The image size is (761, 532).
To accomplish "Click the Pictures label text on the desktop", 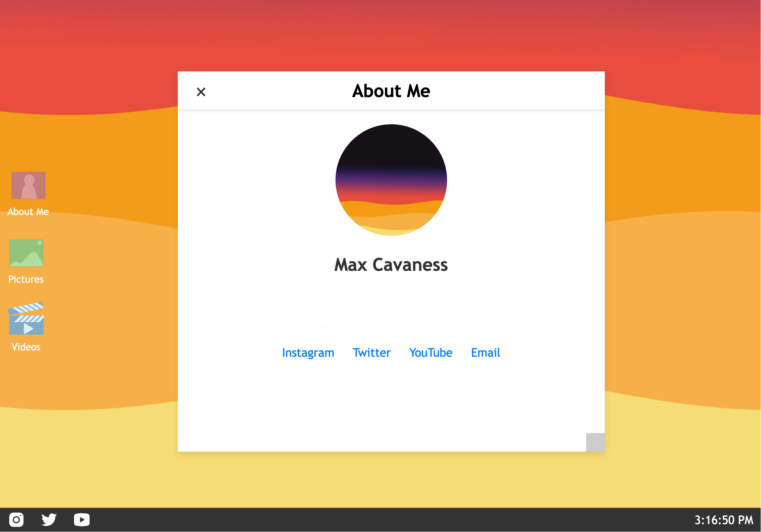I will pos(26,279).
